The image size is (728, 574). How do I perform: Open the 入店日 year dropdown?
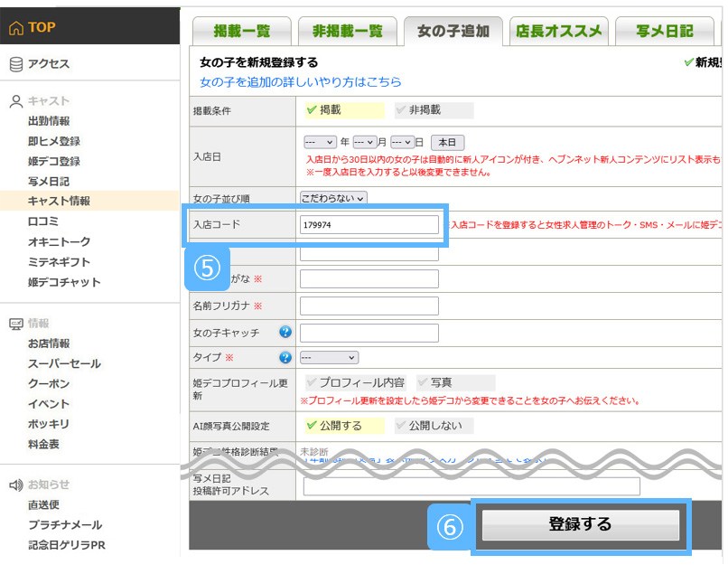(x=320, y=142)
